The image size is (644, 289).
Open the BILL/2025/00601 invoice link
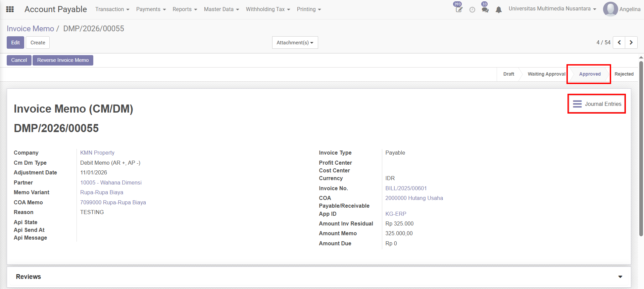tap(406, 188)
